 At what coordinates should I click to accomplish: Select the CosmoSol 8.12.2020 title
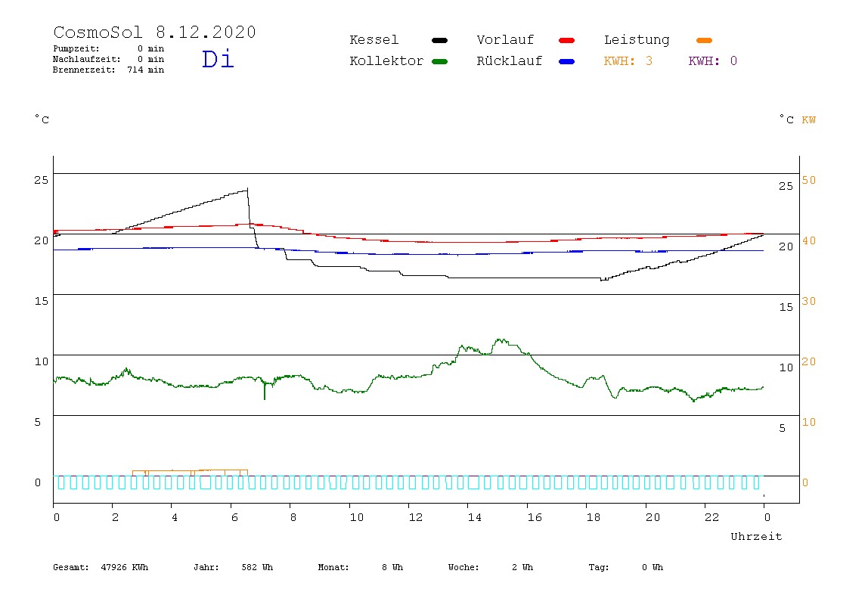coord(154,32)
